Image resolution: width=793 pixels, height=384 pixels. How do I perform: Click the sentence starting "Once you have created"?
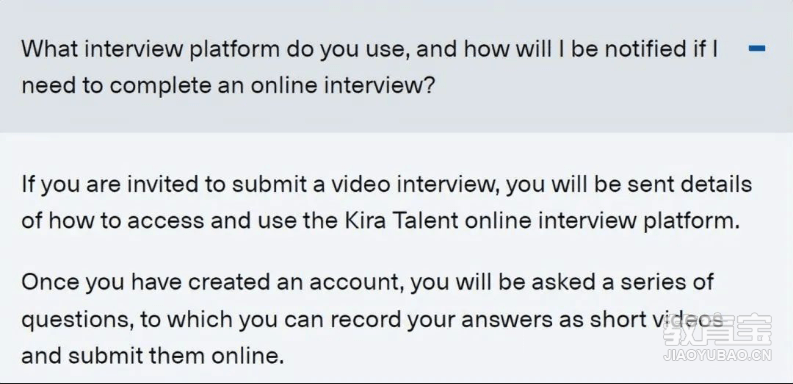[x=372, y=319]
